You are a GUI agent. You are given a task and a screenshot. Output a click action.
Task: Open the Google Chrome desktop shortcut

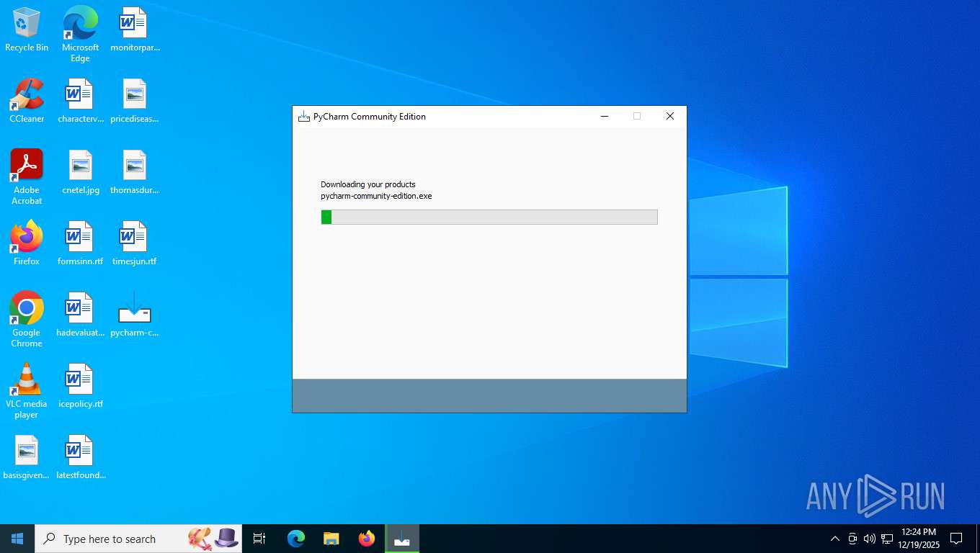pos(27,320)
